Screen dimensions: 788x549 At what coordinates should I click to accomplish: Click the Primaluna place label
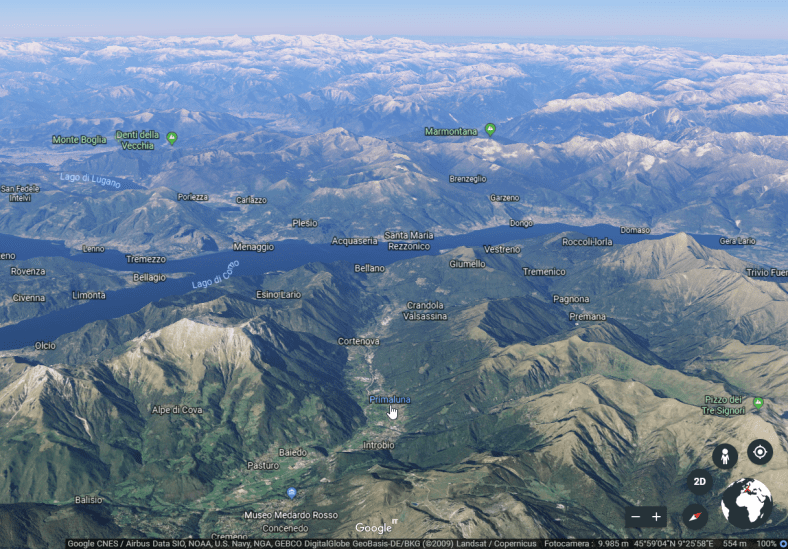click(x=389, y=400)
